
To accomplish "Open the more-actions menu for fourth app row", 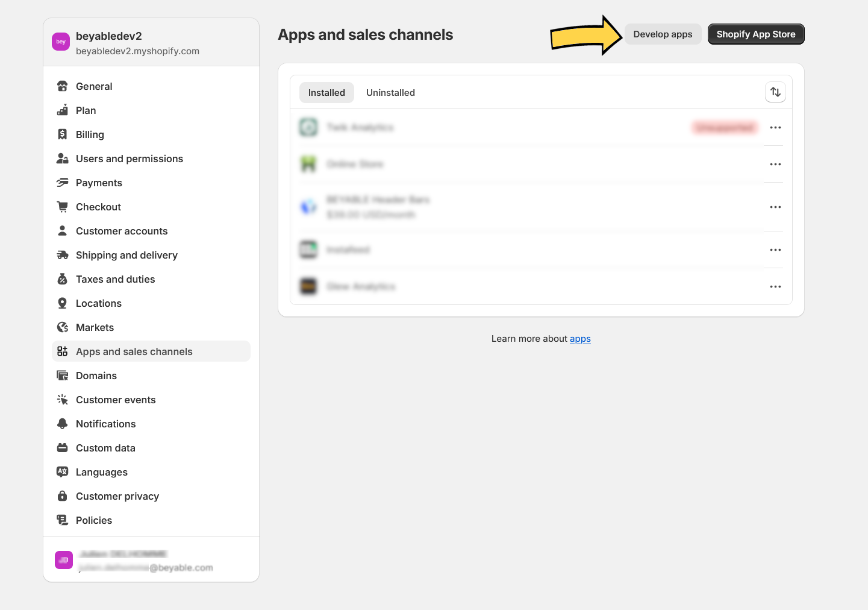I will click(775, 250).
